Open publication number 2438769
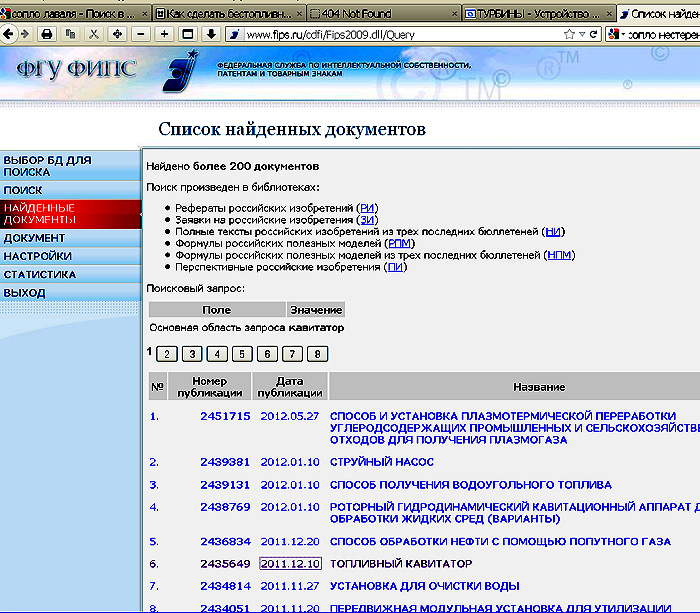 point(225,507)
